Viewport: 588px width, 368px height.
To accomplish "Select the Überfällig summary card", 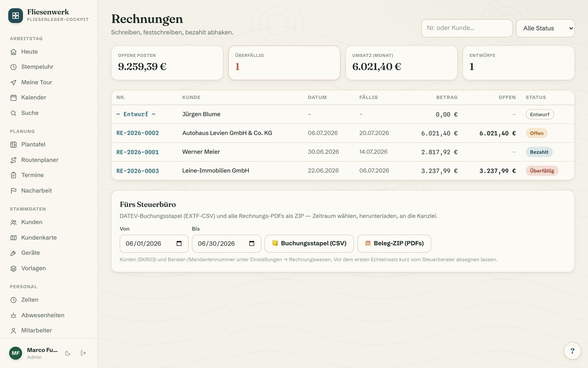I will tap(284, 63).
